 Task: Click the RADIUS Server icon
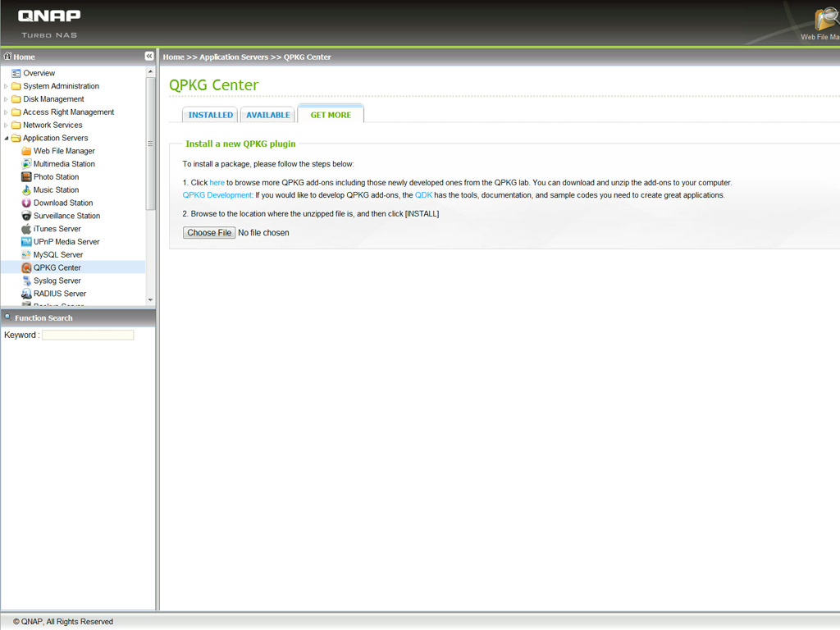pos(26,294)
